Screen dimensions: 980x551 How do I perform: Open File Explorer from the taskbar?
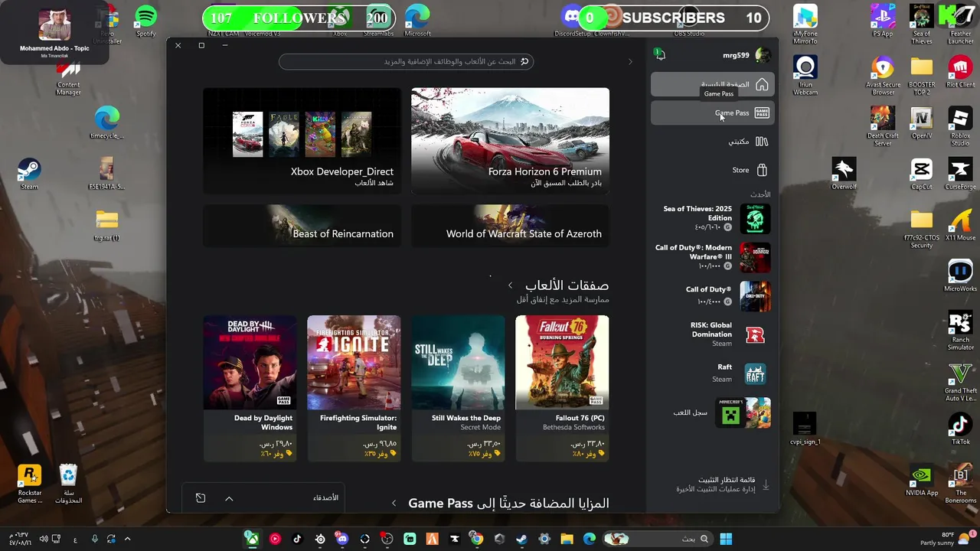click(567, 539)
